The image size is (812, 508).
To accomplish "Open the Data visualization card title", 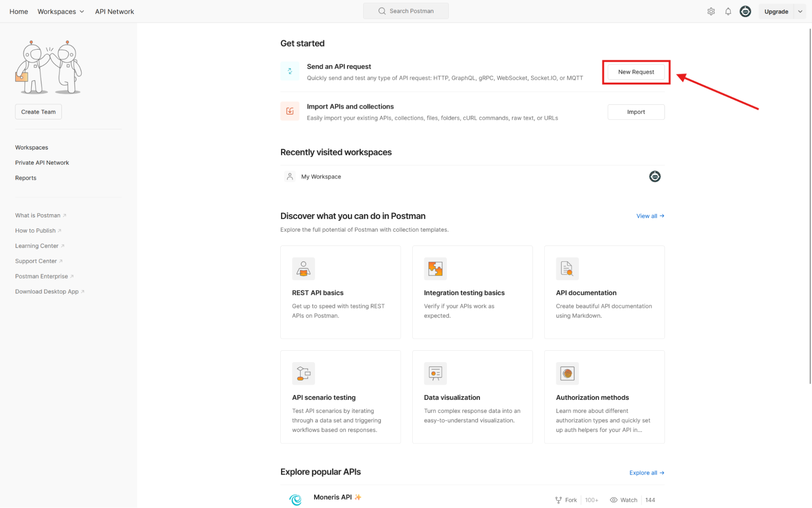I will 452,397.
